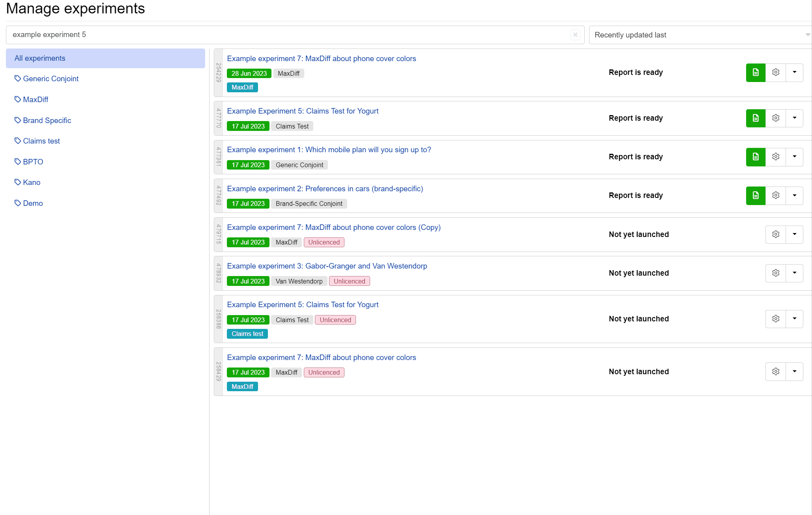The image size is (812, 515).
Task: Open settings gear for unlicenced Claims Test for Yogurt
Action: point(776,319)
